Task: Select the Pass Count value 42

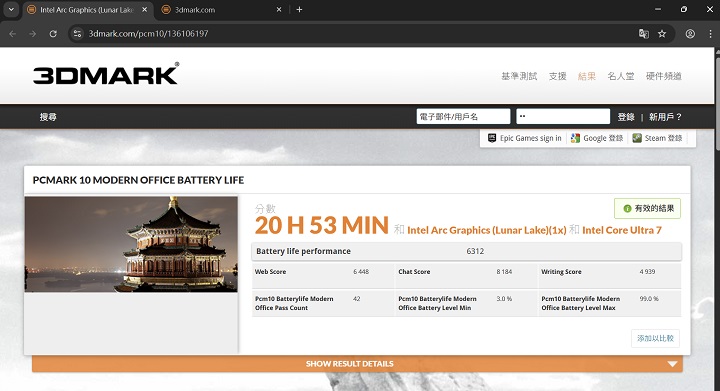Action: 356,299
